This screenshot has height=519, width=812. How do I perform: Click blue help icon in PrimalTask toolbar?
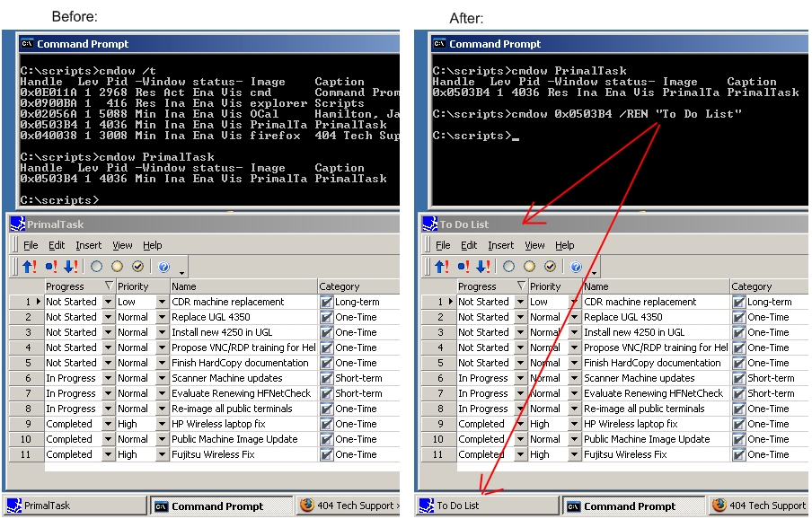[x=163, y=267]
